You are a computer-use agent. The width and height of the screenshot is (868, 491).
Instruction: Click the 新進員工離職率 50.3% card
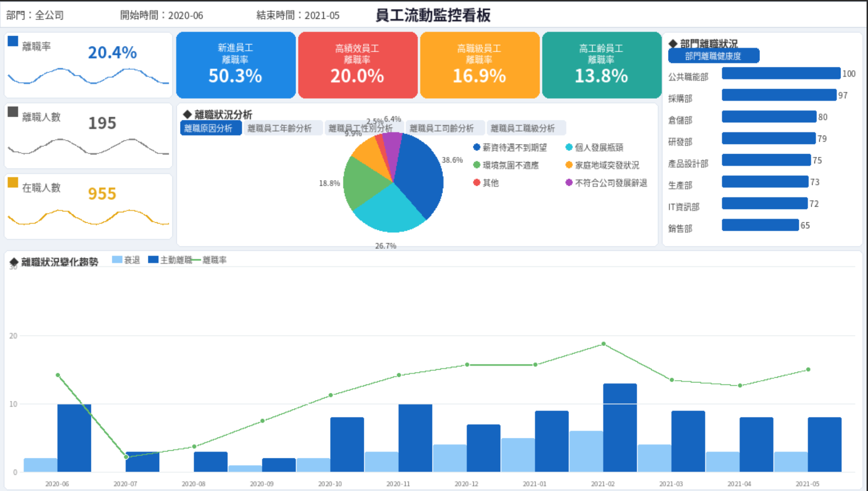(x=235, y=65)
